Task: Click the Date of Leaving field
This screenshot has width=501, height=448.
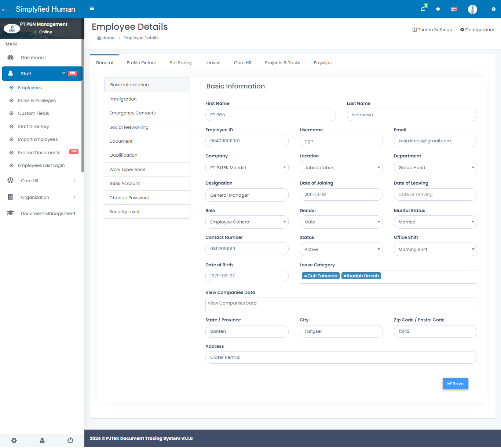Action: (x=435, y=194)
